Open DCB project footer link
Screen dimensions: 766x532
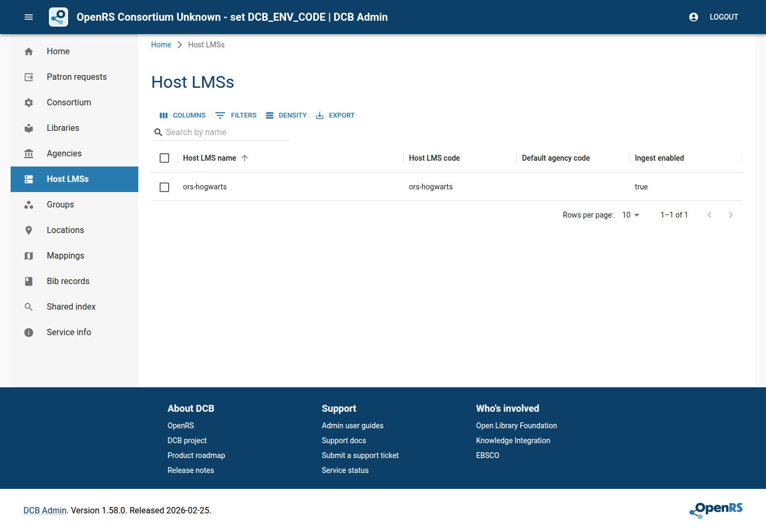coord(187,440)
